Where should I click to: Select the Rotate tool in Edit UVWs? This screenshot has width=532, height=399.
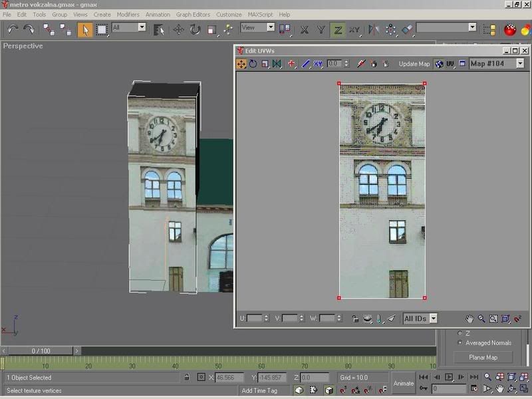pos(253,64)
